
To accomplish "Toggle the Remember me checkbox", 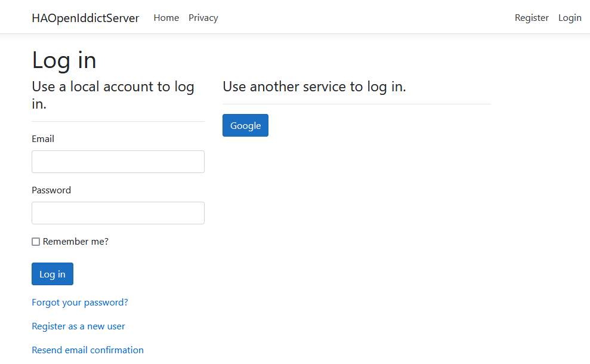I will (36, 241).
